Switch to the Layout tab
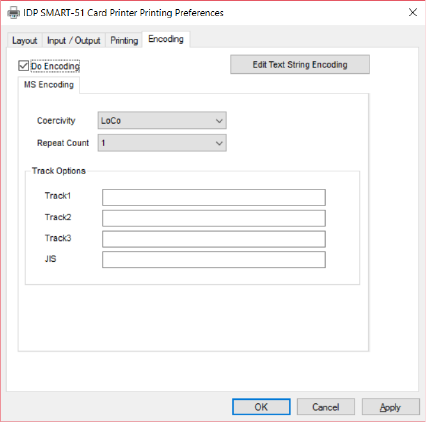 click(x=24, y=40)
